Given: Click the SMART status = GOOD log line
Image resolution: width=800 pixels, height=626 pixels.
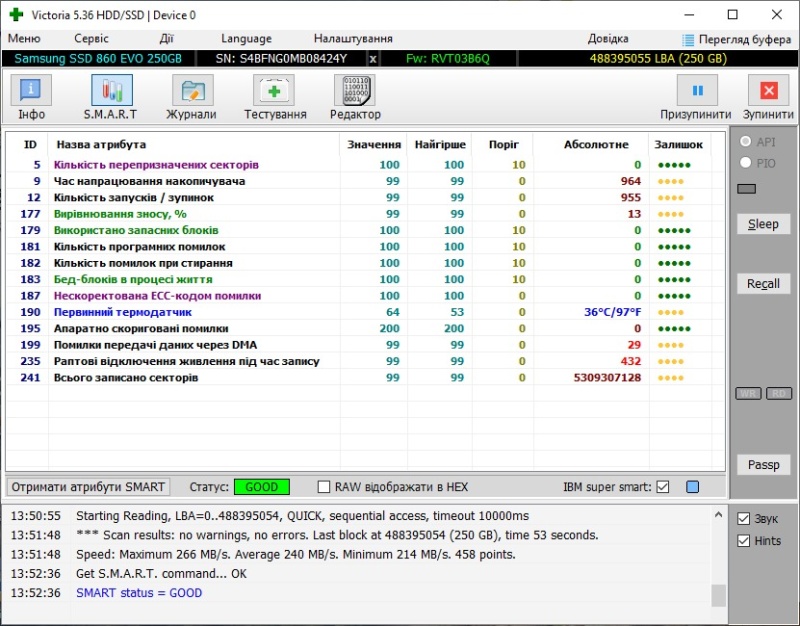Looking at the screenshot, I should pos(139,593).
